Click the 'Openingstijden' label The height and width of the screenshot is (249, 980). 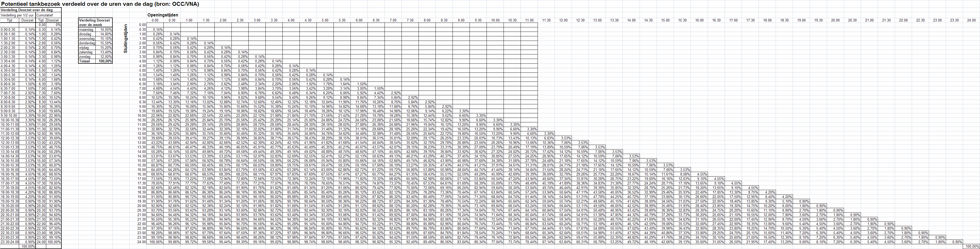click(x=163, y=15)
